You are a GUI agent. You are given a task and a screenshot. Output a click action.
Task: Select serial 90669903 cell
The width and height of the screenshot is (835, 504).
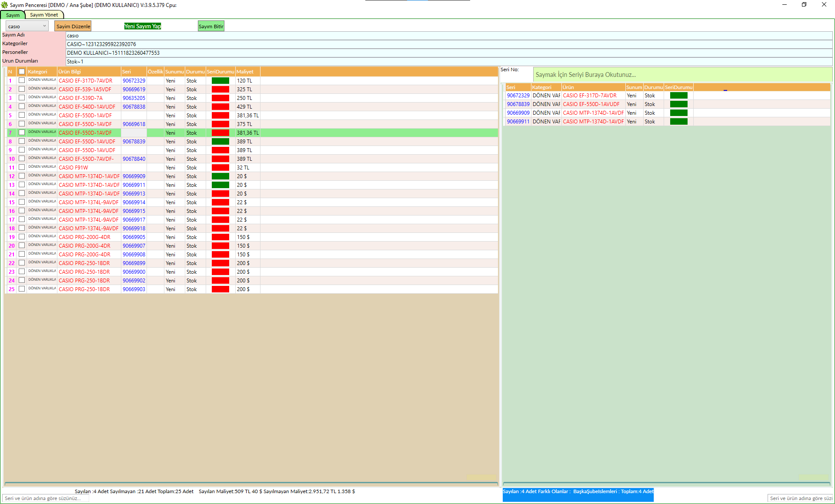pyautogui.click(x=134, y=289)
